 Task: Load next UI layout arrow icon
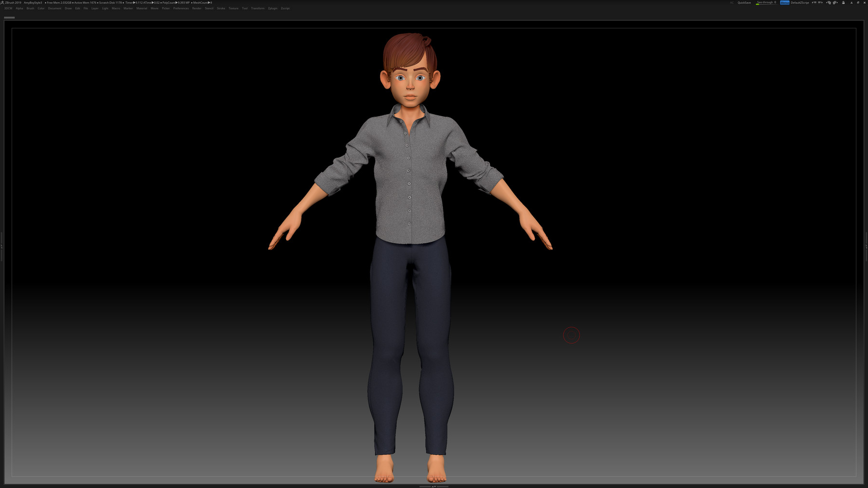[x=820, y=2]
